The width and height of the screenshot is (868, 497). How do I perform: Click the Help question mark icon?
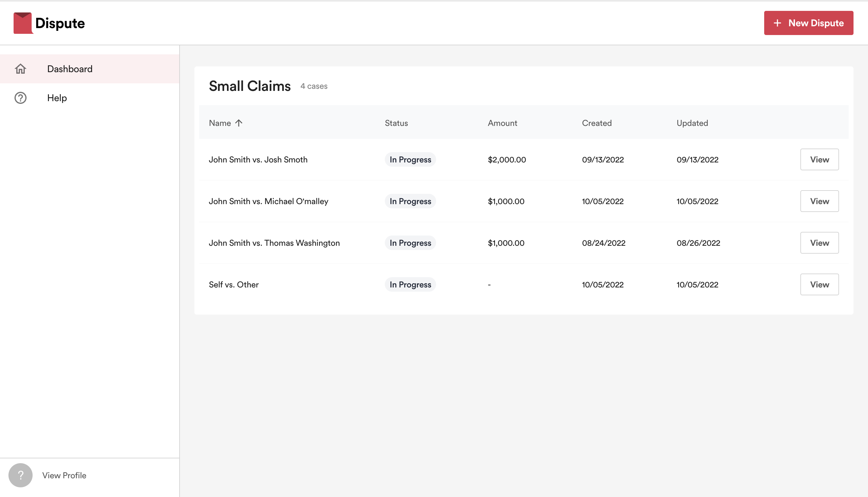click(x=21, y=98)
